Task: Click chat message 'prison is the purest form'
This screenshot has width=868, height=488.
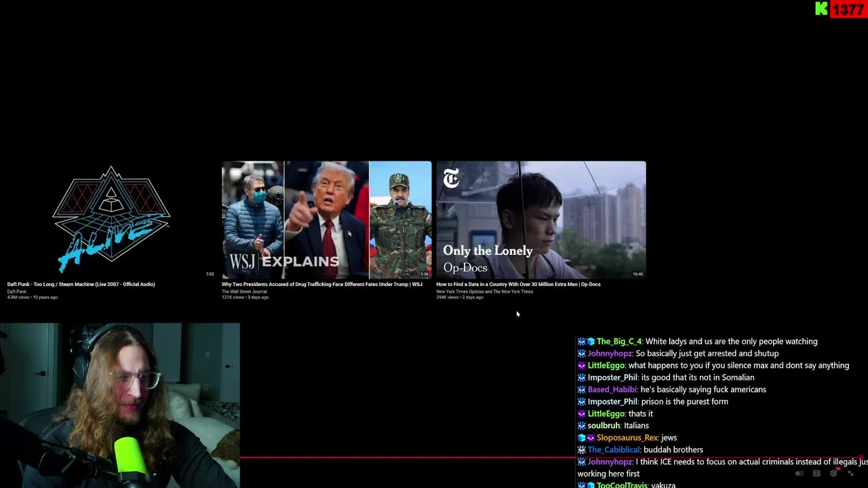Action: click(684, 402)
